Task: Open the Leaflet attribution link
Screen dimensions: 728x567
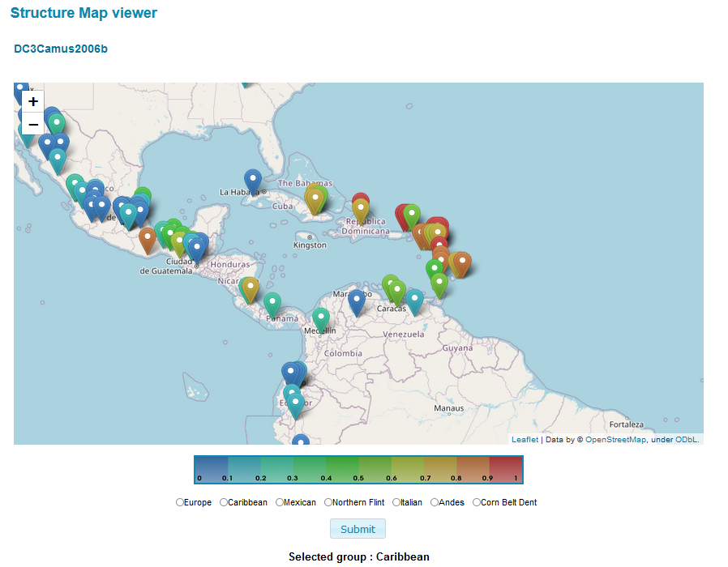Action: click(x=525, y=439)
